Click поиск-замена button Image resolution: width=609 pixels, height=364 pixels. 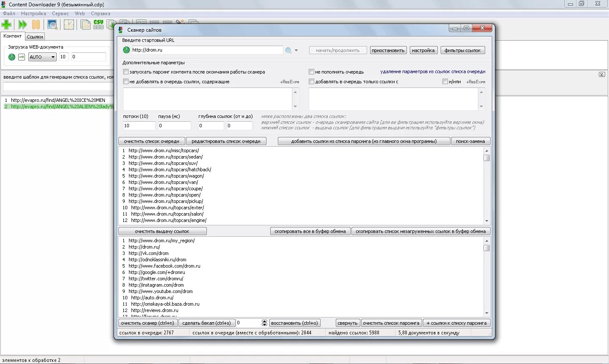(471, 141)
